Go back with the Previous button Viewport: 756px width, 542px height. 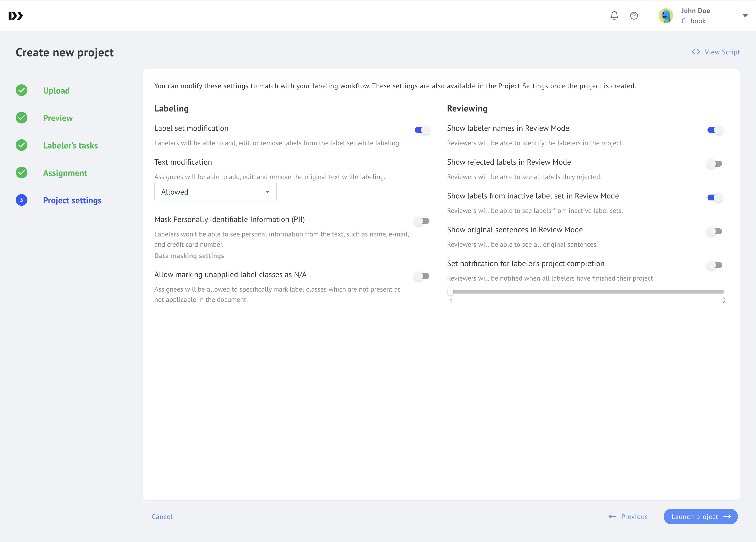click(x=628, y=517)
